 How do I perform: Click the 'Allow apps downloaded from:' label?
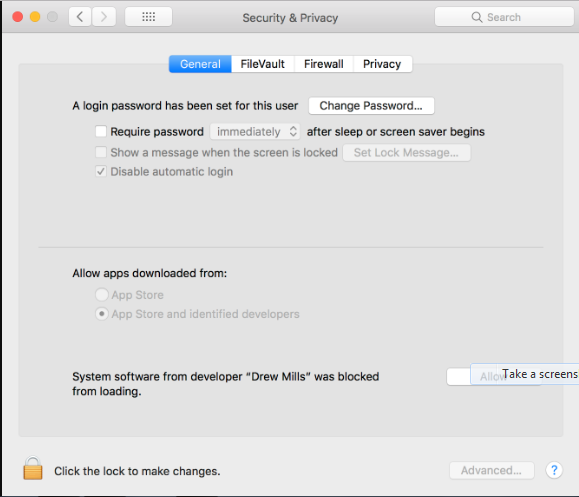150,273
